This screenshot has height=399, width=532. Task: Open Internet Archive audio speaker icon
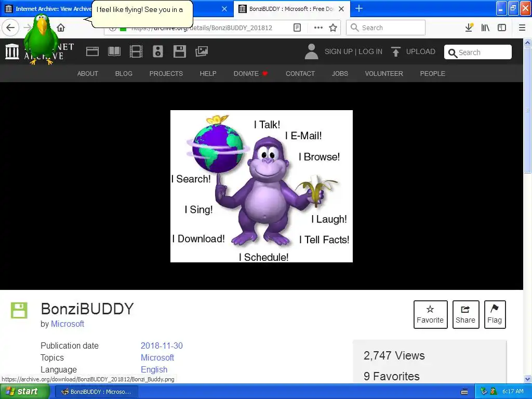coord(158,51)
